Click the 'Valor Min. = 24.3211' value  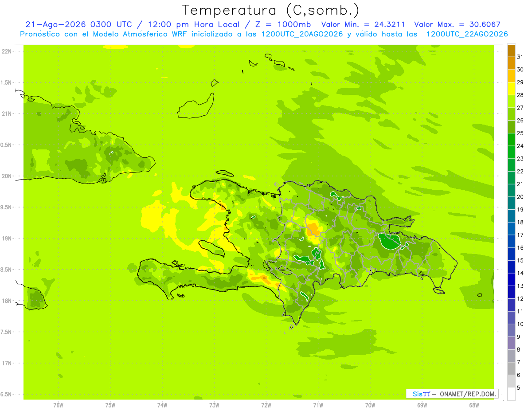click(x=363, y=24)
